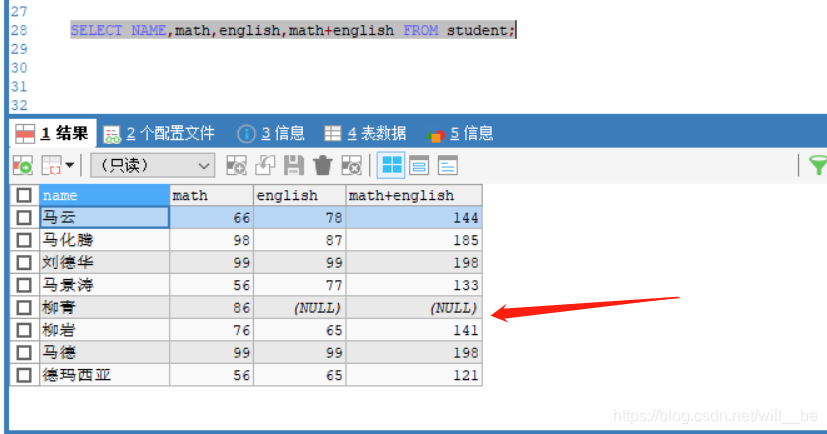Screen dimensions: 827x434
Task: Check the row checkbox for 刘德华
Action: tap(24, 263)
